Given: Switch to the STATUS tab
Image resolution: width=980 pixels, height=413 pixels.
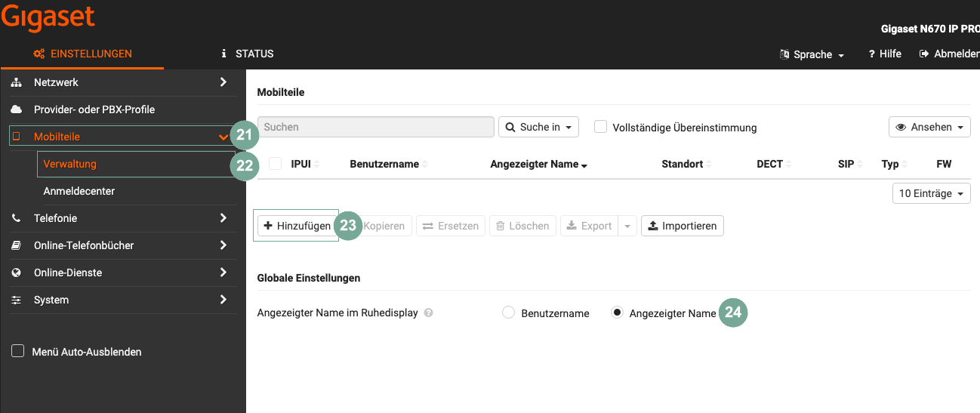Looking at the screenshot, I should point(247,54).
